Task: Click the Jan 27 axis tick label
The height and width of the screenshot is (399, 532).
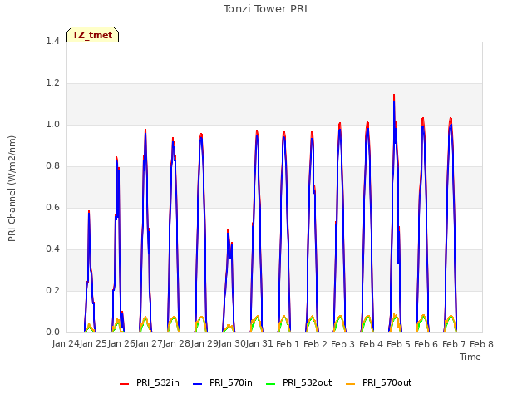Action: (149, 344)
